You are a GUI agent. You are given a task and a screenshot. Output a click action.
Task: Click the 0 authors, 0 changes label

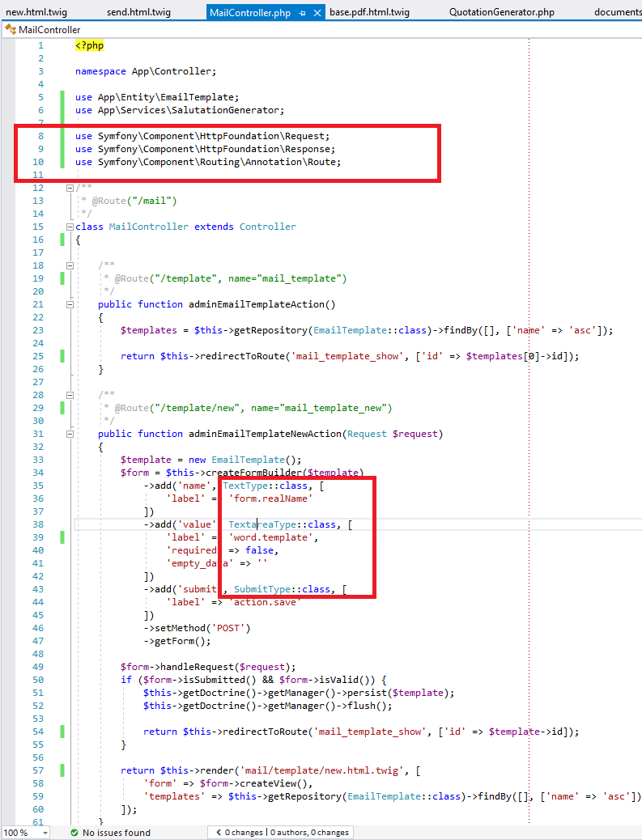click(x=310, y=832)
